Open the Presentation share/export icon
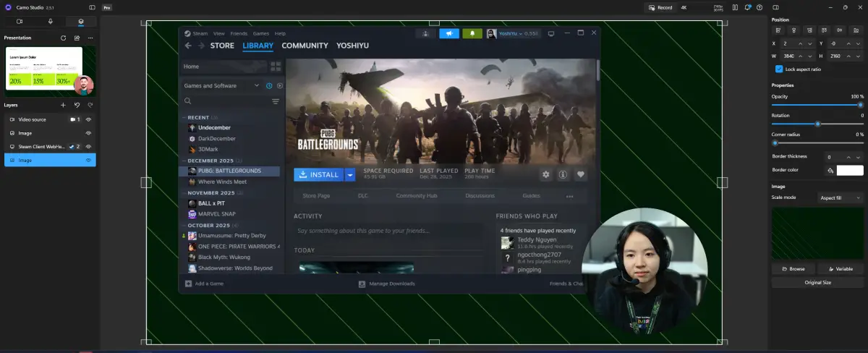The width and height of the screenshot is (868, 353). coord(77,38)
